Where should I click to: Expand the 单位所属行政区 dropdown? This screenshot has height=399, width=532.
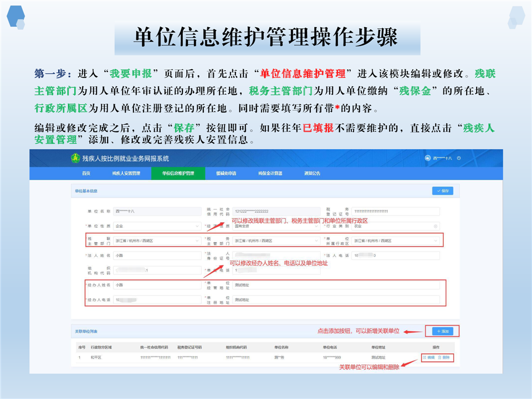[x=436, y=241]
